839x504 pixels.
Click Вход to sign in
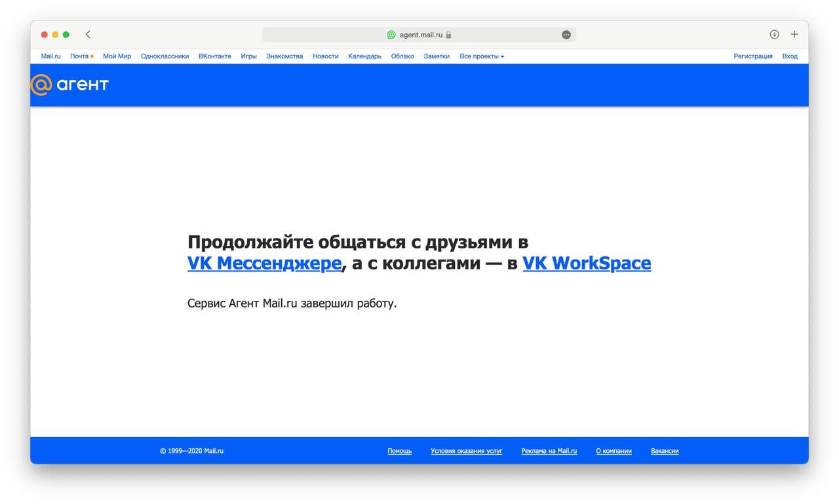tap(790, 56)
